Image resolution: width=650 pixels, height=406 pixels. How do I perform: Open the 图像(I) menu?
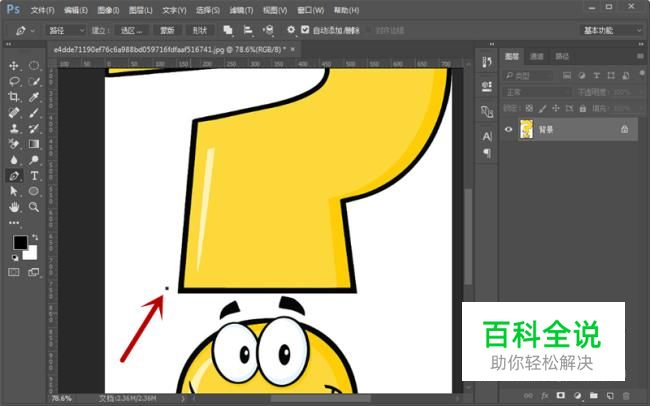pyautogui.click(x=108, y=10)
